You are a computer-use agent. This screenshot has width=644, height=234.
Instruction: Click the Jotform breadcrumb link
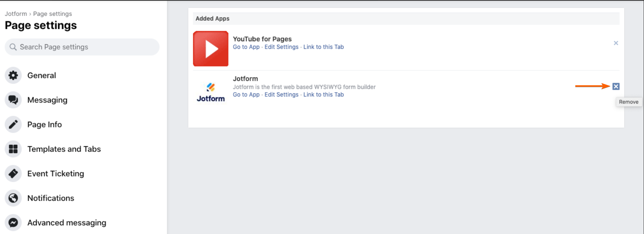tap(16, 14)
